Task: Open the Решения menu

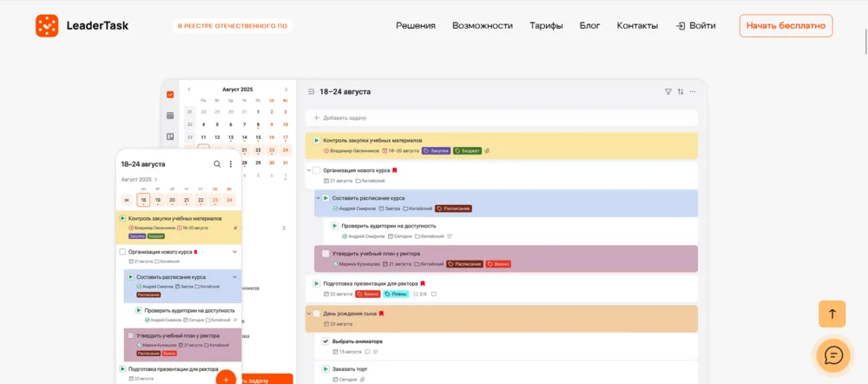Action: coord(416,25)
